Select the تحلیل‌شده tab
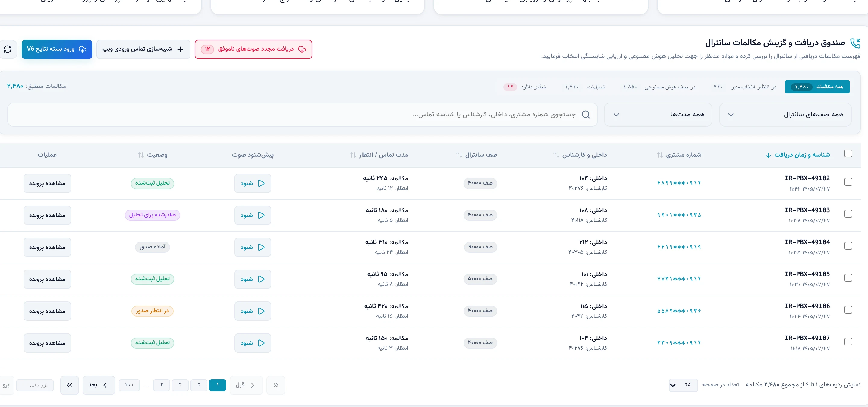This screenshot has width=868, height=407. pos(585,87)
